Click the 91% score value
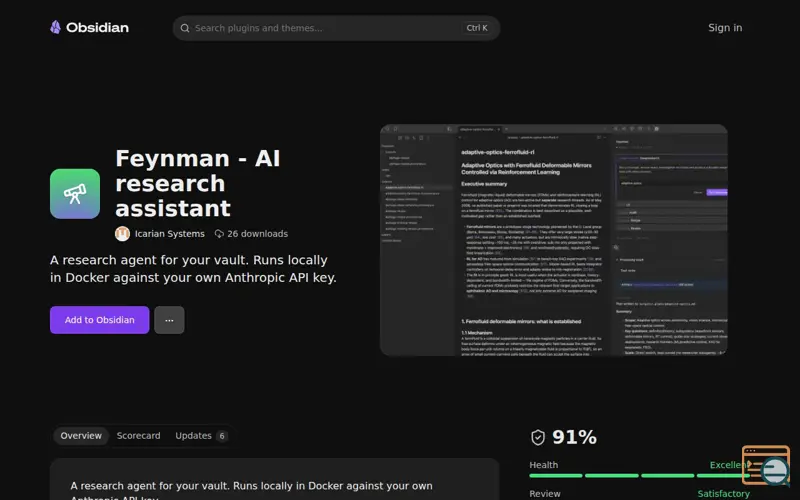Screen dimensions: 800x500 tap(574, 437)
